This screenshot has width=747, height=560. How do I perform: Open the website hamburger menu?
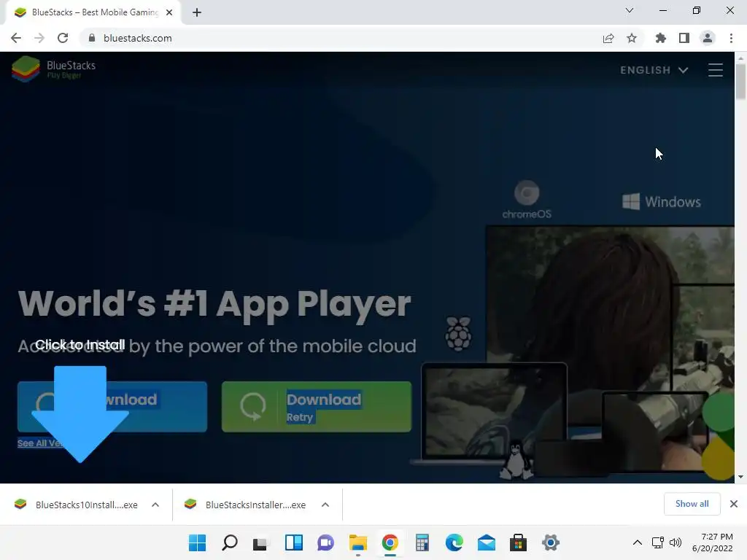(715, 70)
